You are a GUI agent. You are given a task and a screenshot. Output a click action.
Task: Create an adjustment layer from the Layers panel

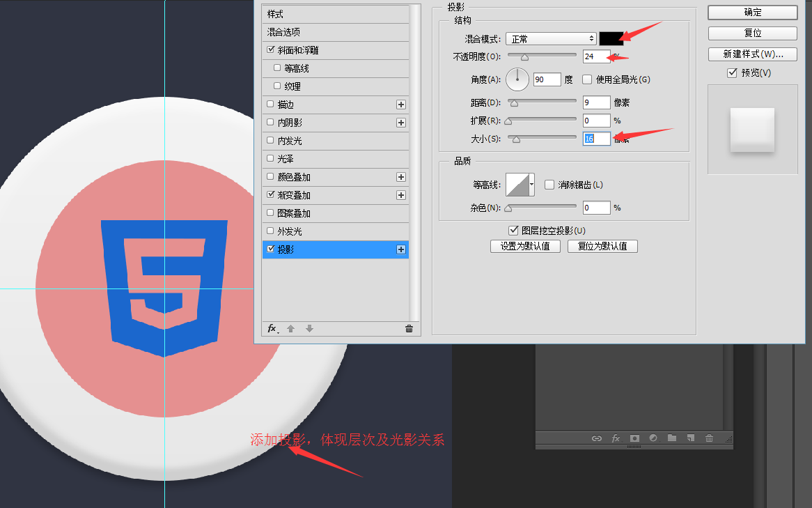(653, 438)
